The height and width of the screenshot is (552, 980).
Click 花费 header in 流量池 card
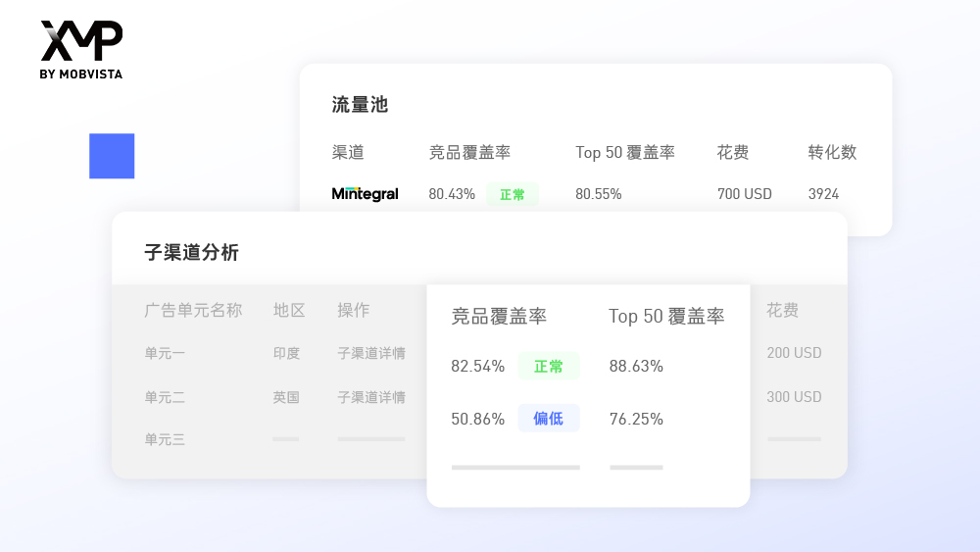732,153
